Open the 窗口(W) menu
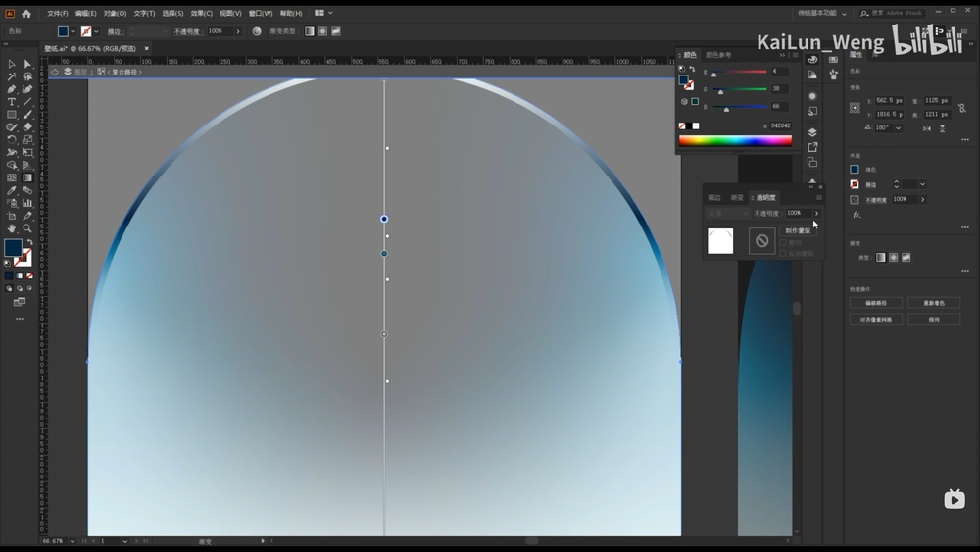Image resolution: width=980 pixels, height=552 pixels. pyautogui.click(x=261, y=13)
